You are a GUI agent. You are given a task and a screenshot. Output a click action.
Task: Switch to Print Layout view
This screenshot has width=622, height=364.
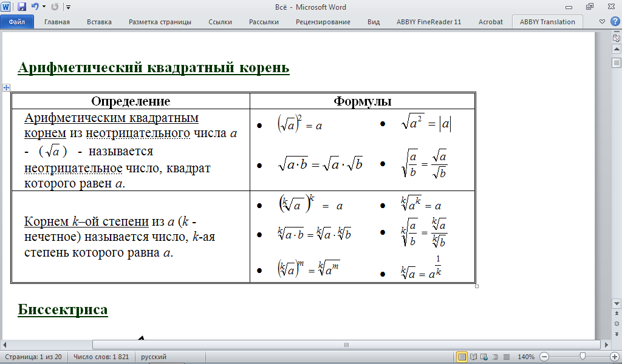pyautogui.click(x=462, y=357)
